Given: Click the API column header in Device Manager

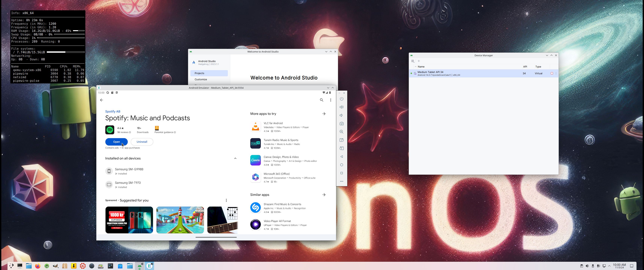Looking at the screenshot, I should 525,67.
